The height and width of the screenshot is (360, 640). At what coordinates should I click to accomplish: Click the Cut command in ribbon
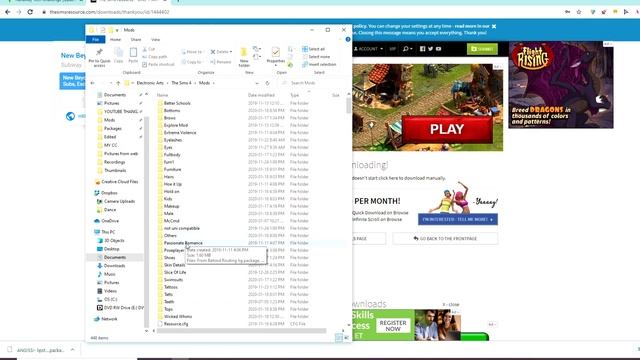tap(149, 49)
